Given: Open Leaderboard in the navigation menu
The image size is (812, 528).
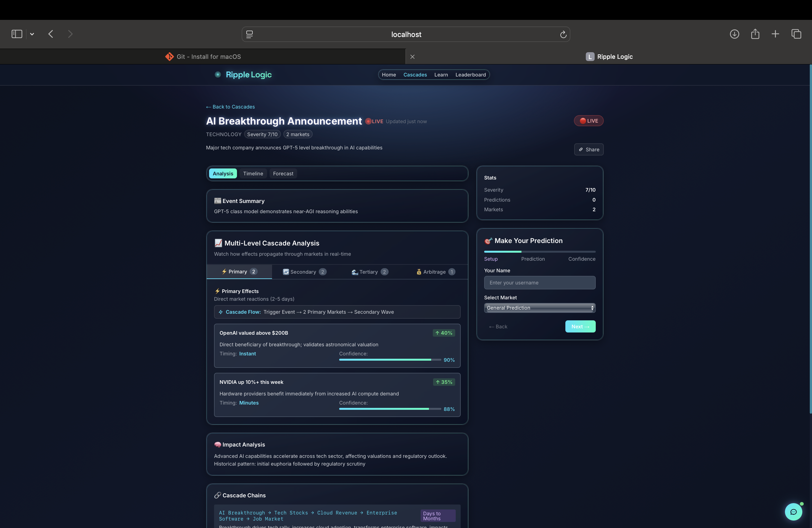Looking at the screenshot, I should pos(470,75).
